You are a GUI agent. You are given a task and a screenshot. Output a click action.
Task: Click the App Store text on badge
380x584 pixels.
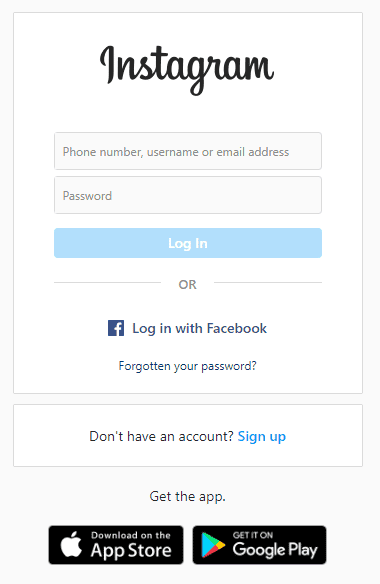coord(131,550)
